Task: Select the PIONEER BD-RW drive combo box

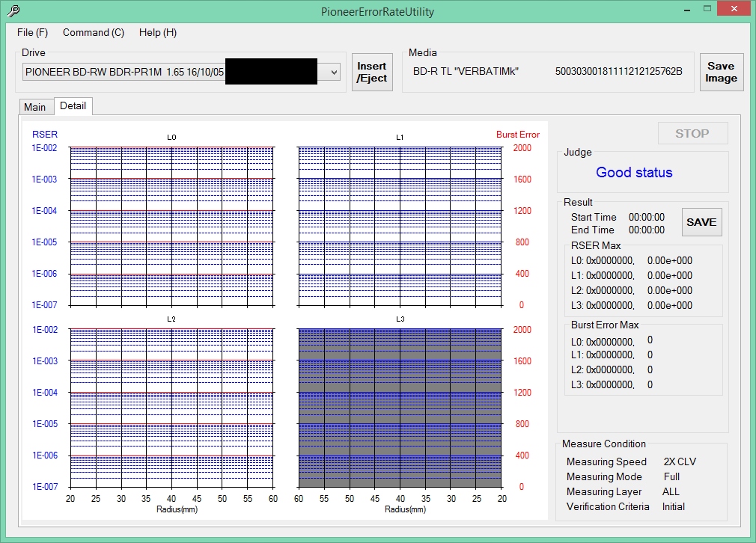Action: (124, 72)
